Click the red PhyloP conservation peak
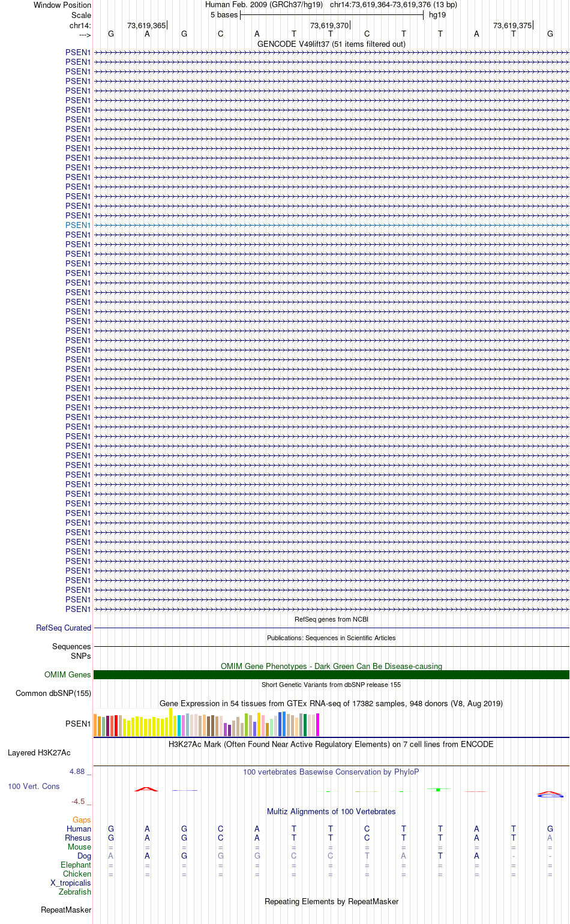This screenshot has width=570, height=924. (146, 789)
